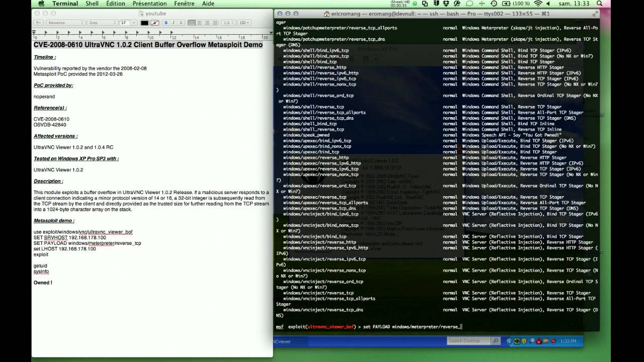Open Time Machine menu bar icon
Viewport: 644px width, 362px height.
click(x=494, y=4)
